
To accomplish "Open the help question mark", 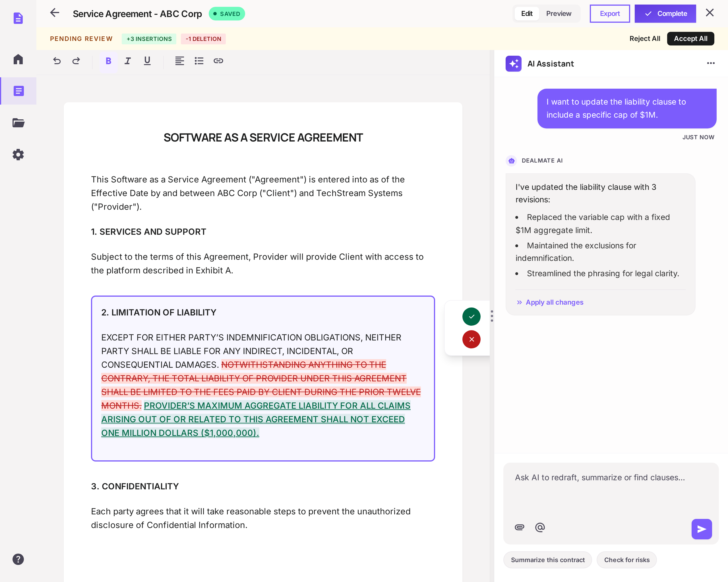I will [x=18, y=559].
